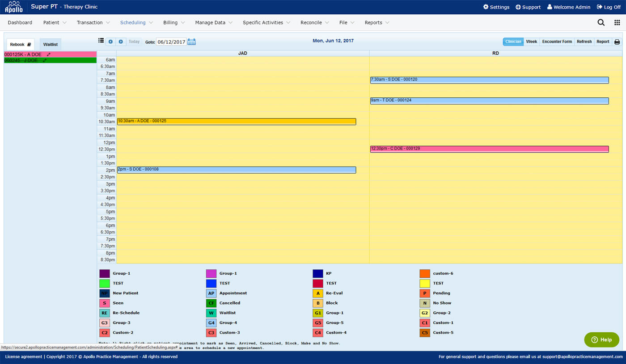Image resolution: width=626 pixels, height=364 pixels.
Task: Open the search magnifier icon
Action: (x=601, y=23)
